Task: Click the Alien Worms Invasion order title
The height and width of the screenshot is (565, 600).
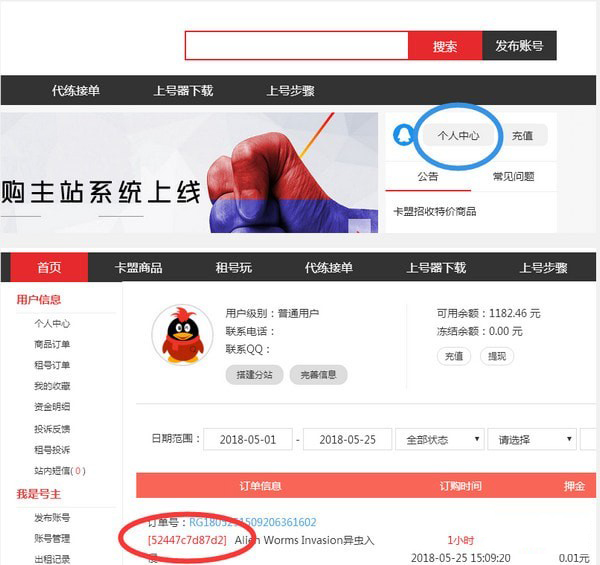Action: pyautogui.click(x=305, y=540)
